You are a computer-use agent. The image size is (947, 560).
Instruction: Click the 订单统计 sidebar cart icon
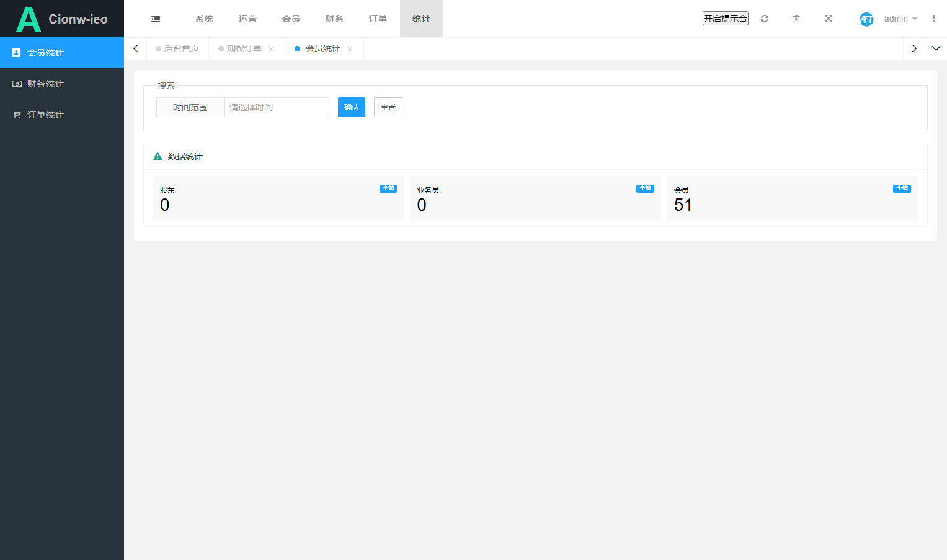coord(17,115)
